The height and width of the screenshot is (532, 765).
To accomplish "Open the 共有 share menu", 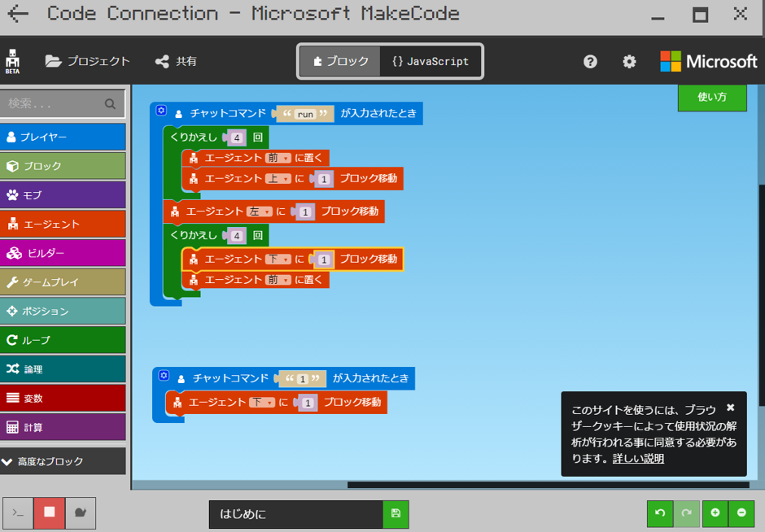I will 176,61.
